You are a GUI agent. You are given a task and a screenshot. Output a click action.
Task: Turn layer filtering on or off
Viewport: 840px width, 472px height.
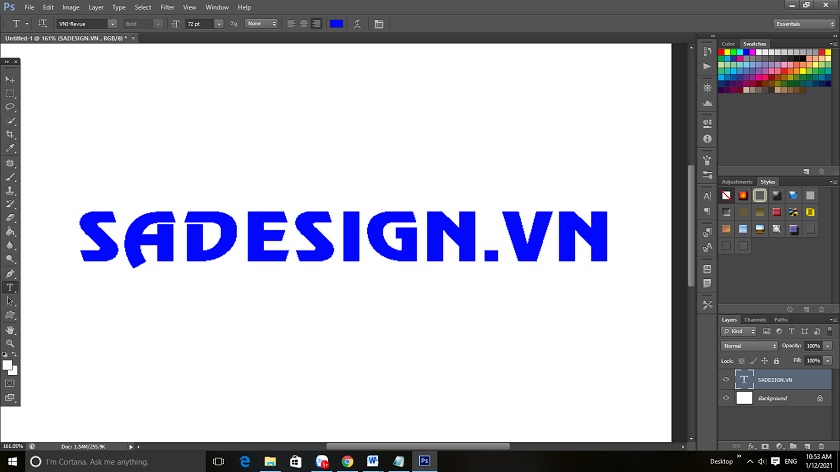pos(830,331)
